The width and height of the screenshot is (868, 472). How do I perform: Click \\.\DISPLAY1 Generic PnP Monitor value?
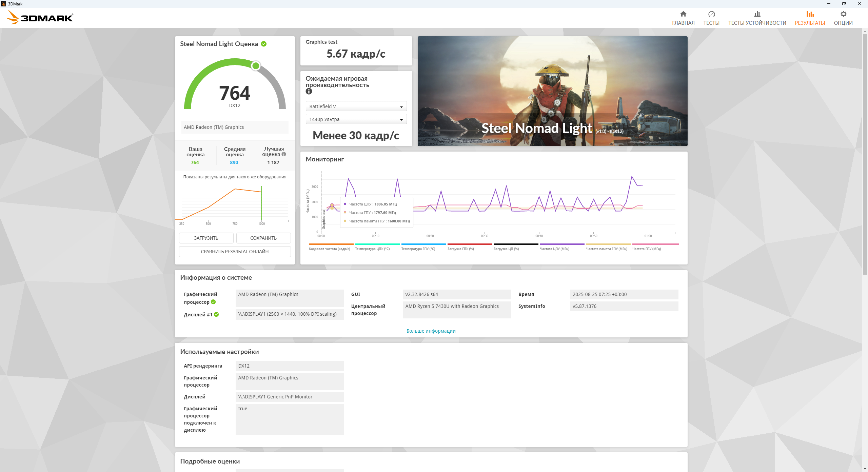coord(290,397)
